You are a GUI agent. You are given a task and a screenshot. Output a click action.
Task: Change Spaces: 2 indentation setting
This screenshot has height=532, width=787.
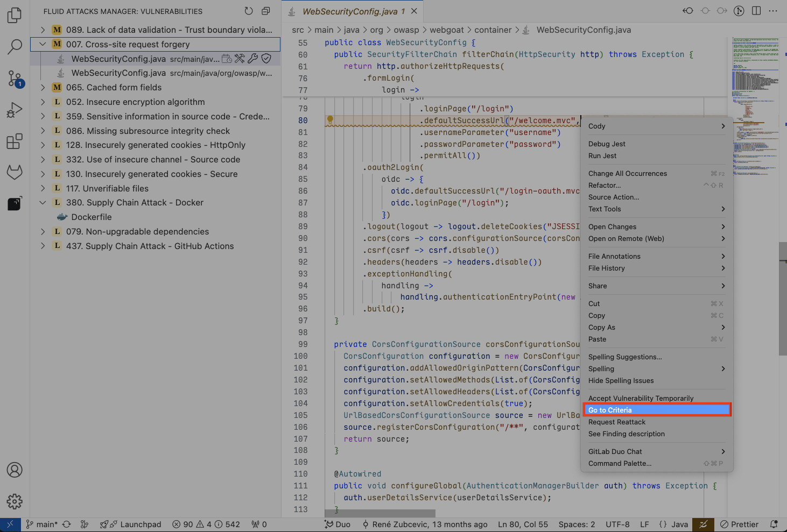click(577, 524)
